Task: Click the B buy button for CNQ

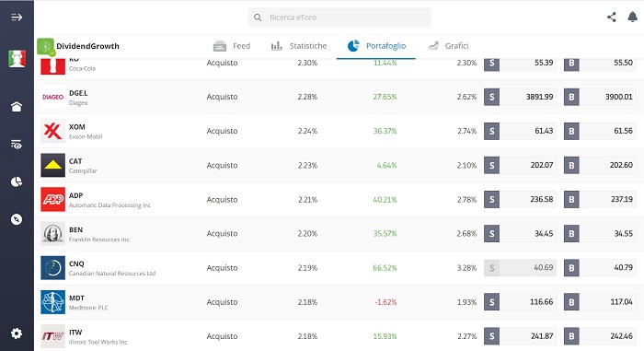Action: 571,268
